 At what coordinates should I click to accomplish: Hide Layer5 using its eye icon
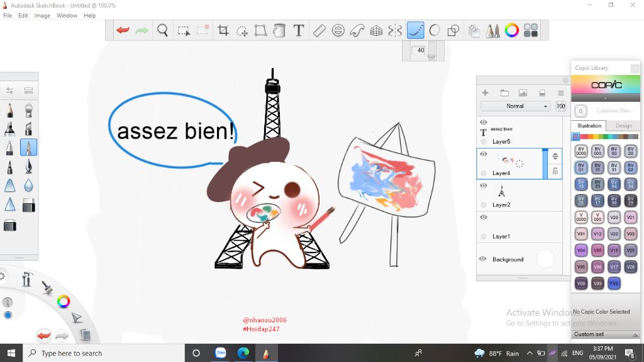point(484,123)
